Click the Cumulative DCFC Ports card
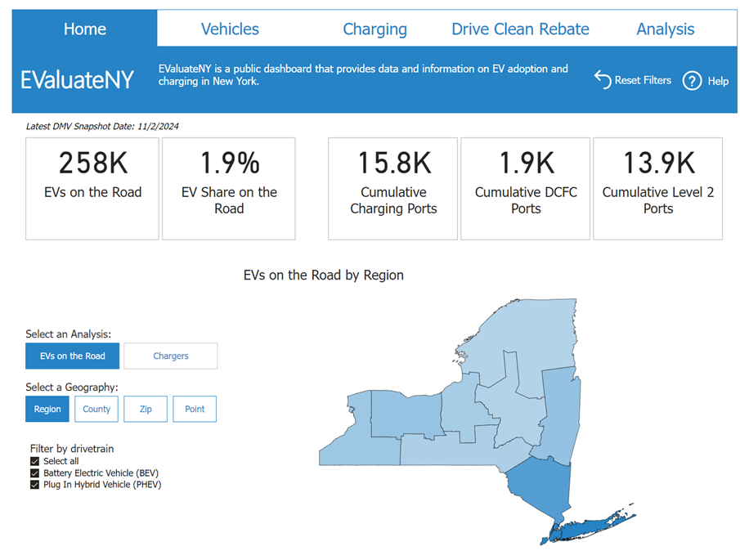This screenshot has width=740, height=560. tap(526, 188)
